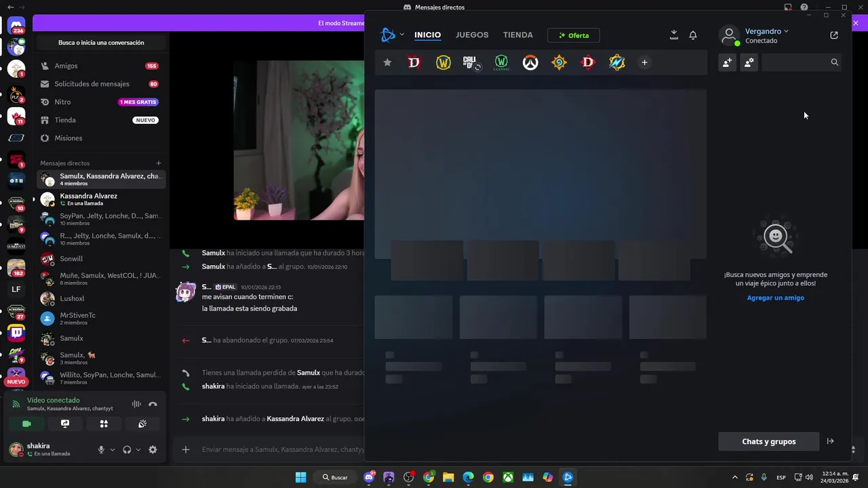Open Nitro section in Discord
Image resolution: width=868 pixels, height=488 pixels.
100,102
